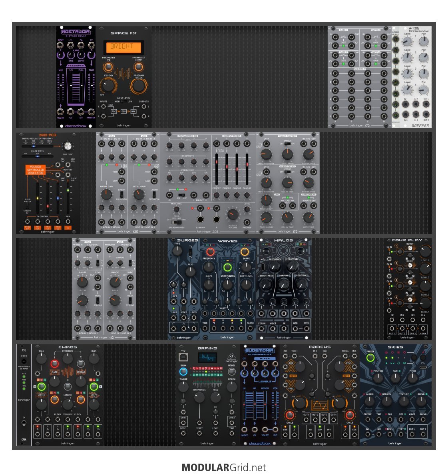Click the OUT 1 jack on Brains
Screen dimensions: 448x476
click(183, 422)
